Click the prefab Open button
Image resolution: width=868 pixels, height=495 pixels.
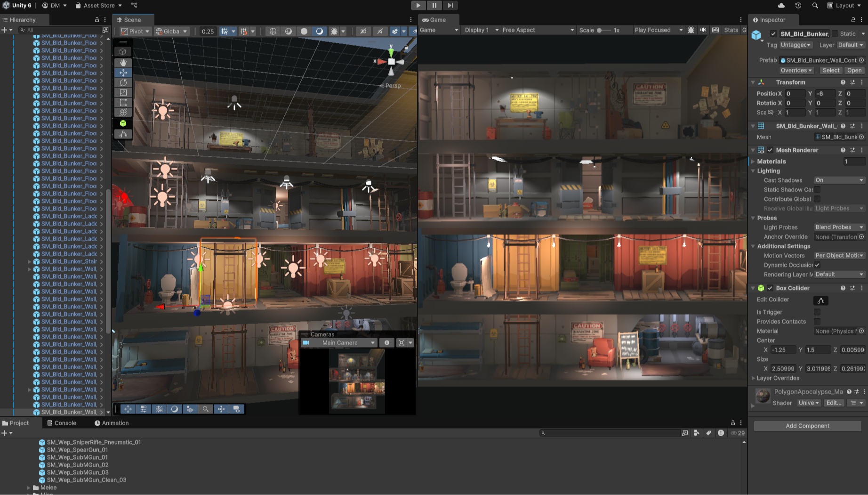click(x=854, y=70)
